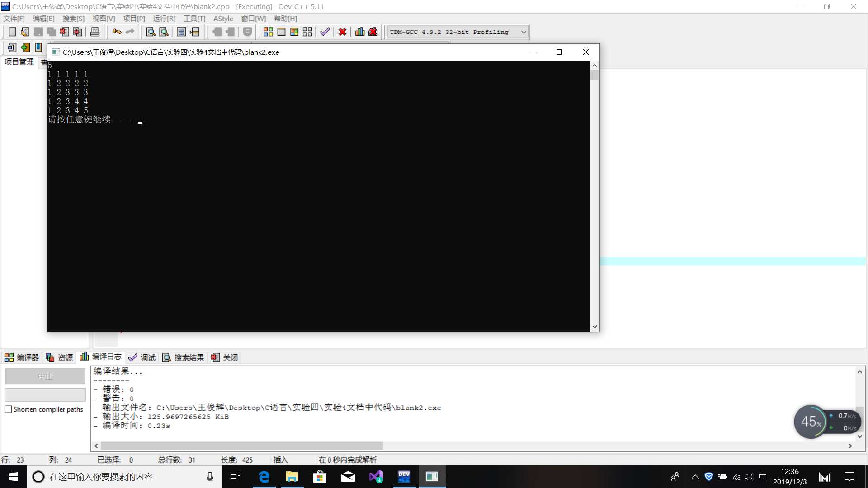The height and width of the screenshot is (488, 868).
Task: Click the Profile analysis bar-chart icon
Action: point(360,32)
